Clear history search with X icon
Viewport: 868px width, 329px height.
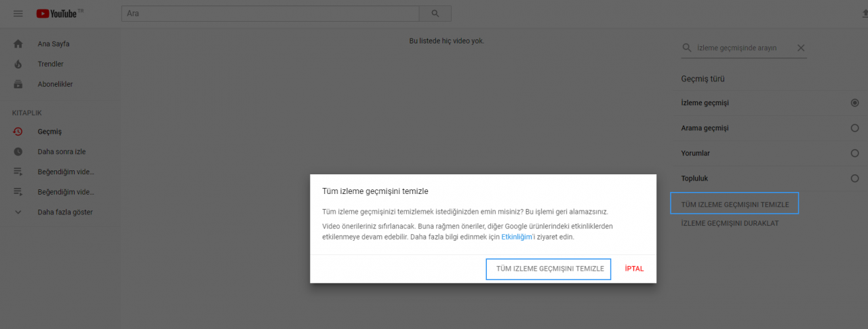pos(801,48)
